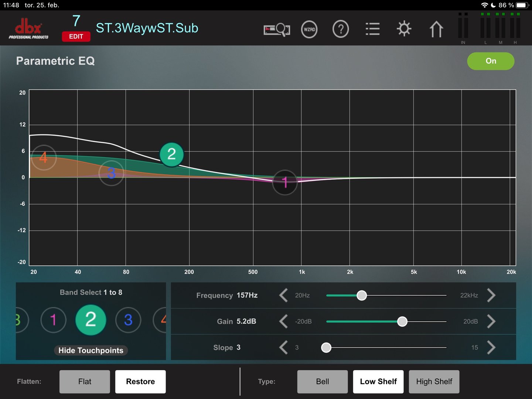Tap the Frequency value 157Hz
This screenshot has height=399, width=532.
(x=247, y=295)
